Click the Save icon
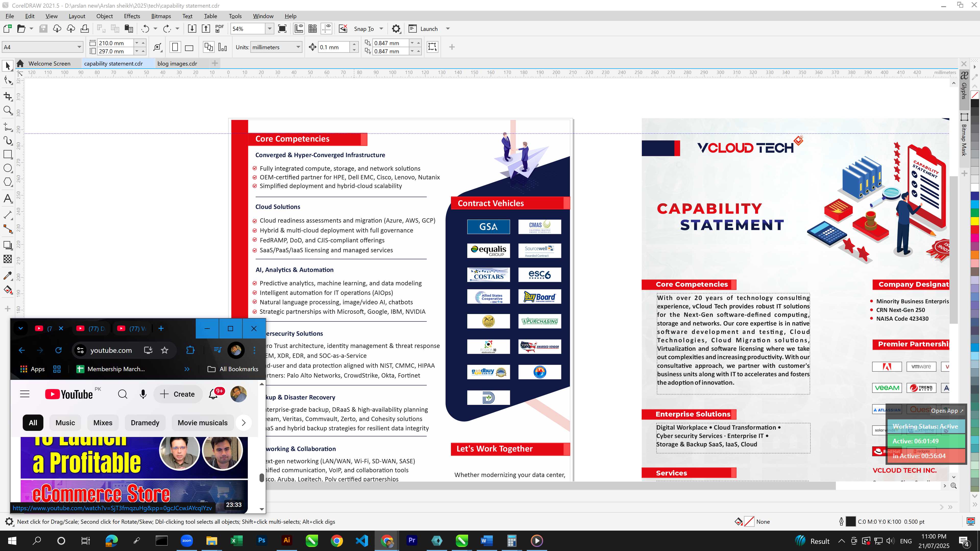 click(x=43, y=29)
